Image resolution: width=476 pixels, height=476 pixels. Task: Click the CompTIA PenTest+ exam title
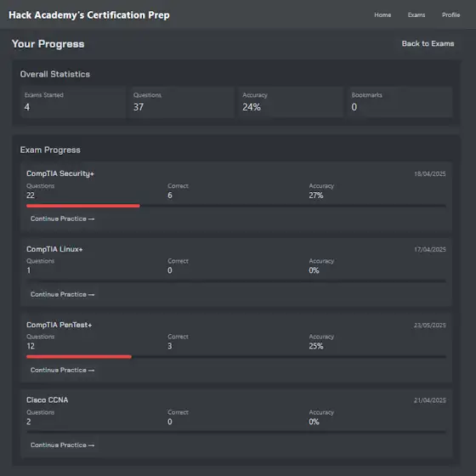(59, 325)
